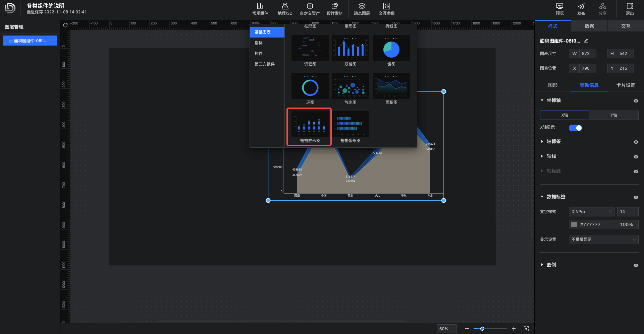This screenshot has height=334, width=644.
Task: Switch to the 辅助信息 sub-tab
Action: (x=589, y=85)
